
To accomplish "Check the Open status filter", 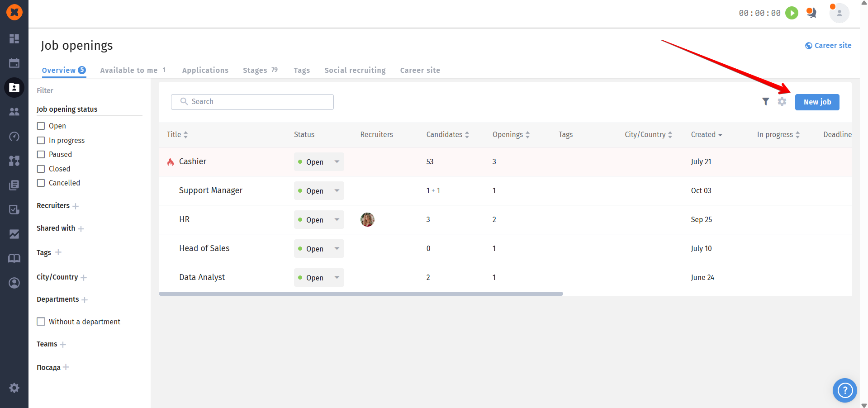I will tap(41, 126).
